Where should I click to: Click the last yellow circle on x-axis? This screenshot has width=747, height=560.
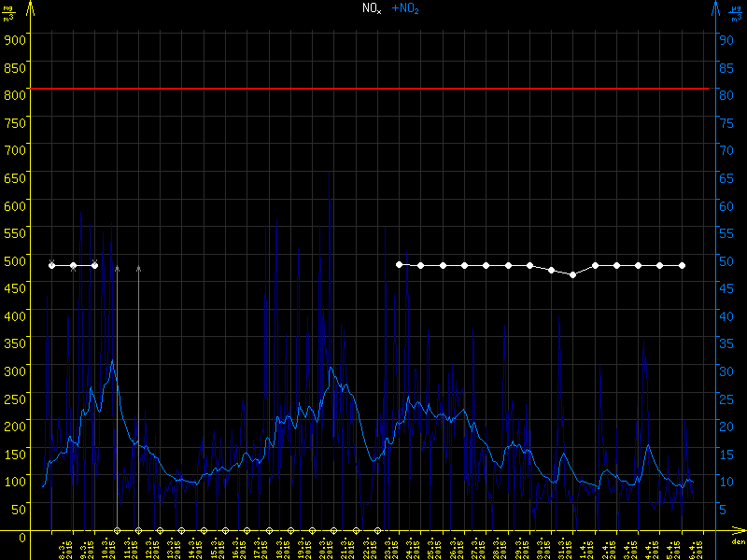(377, 531)
